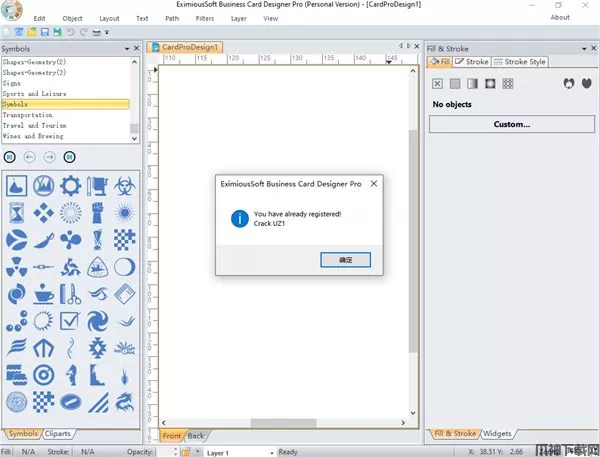The image size is (600, 457).
Task: Set fill to no paint
Action: coord(437,84)
